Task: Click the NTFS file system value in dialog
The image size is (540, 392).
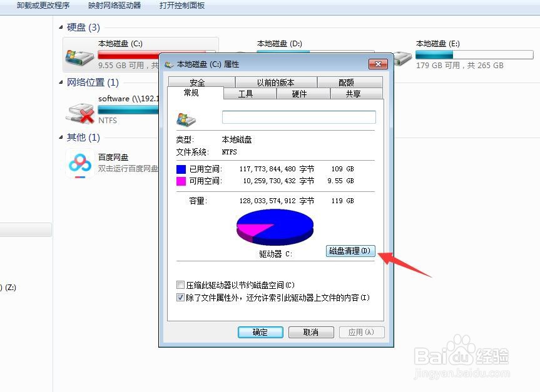Action: [230, 152]
